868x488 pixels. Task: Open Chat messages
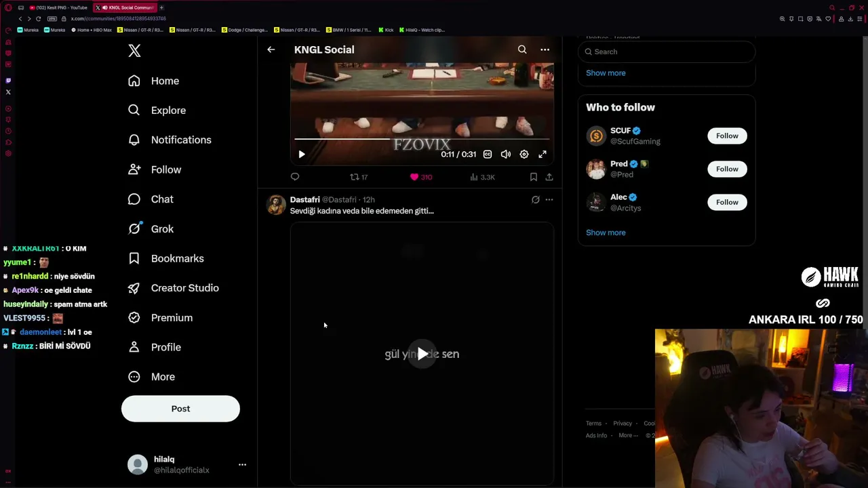[151, 199]
